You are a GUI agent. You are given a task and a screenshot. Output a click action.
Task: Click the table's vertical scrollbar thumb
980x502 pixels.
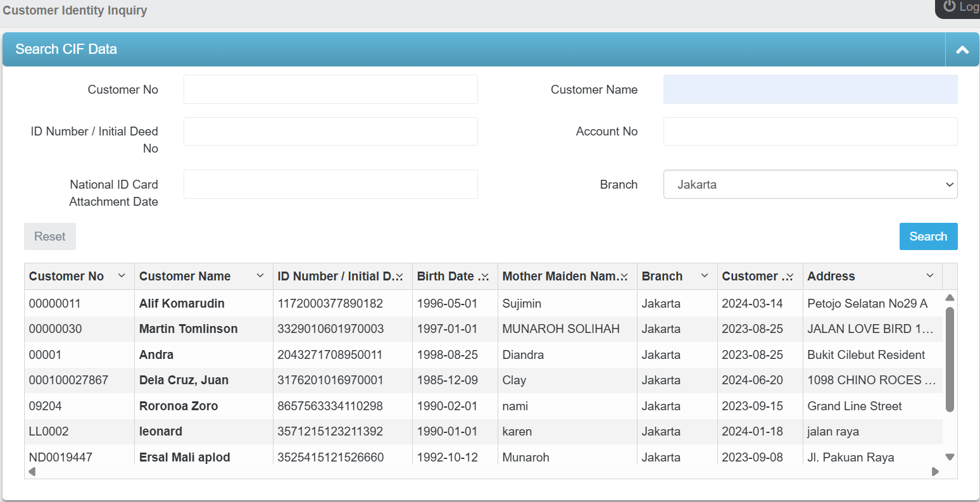950,358
